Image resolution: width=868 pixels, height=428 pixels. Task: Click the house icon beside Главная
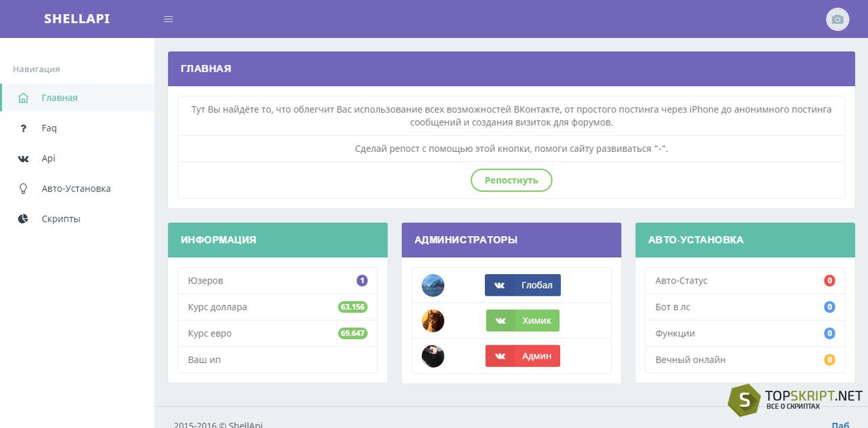tap(23, 98)
